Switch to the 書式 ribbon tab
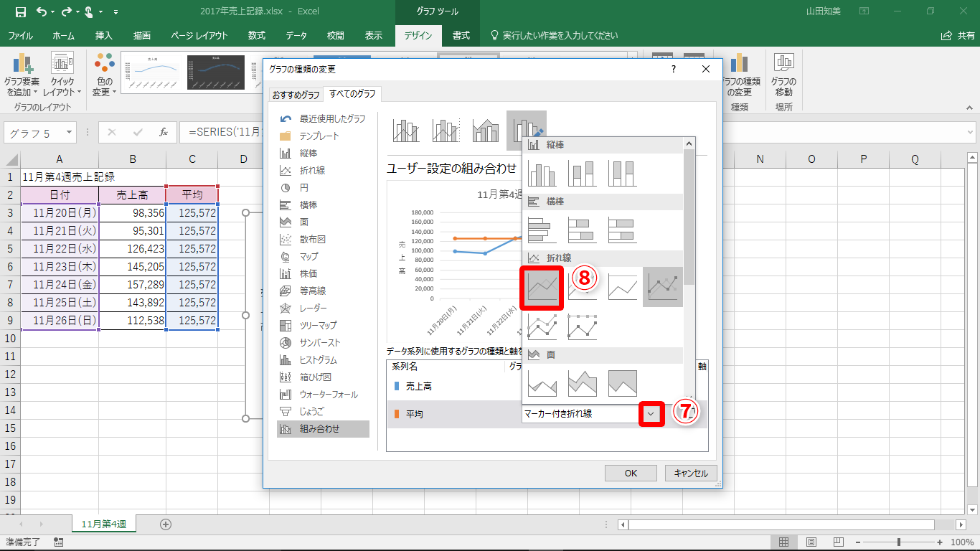 click(461, 35)
